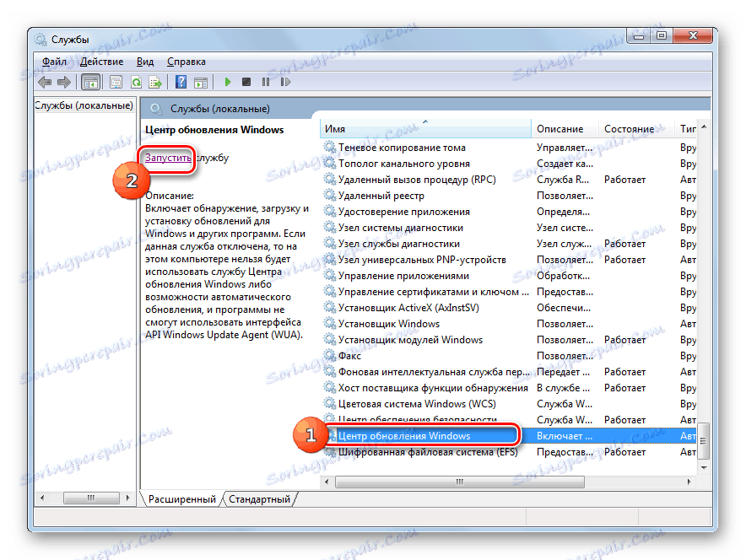This screenshot has width=746, height=560.
Task: Click the gear icon beside Цветовая система Windows (WCS)
Action: tap(330, 404)
